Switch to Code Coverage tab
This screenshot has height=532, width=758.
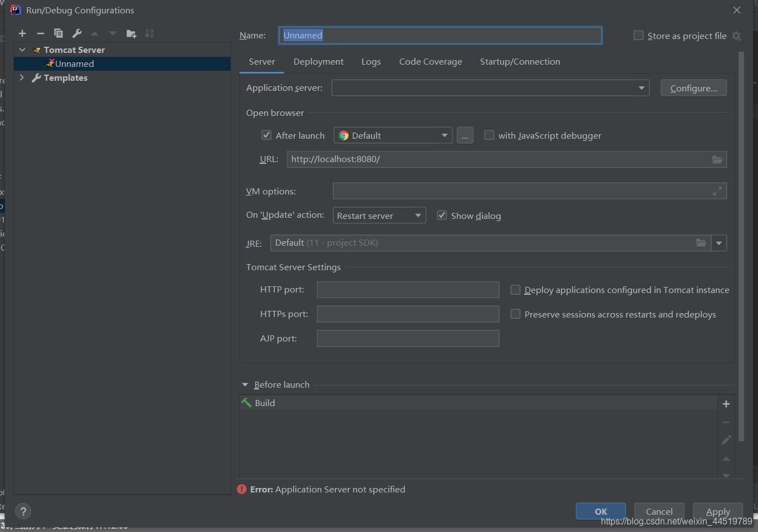point(431,62)
